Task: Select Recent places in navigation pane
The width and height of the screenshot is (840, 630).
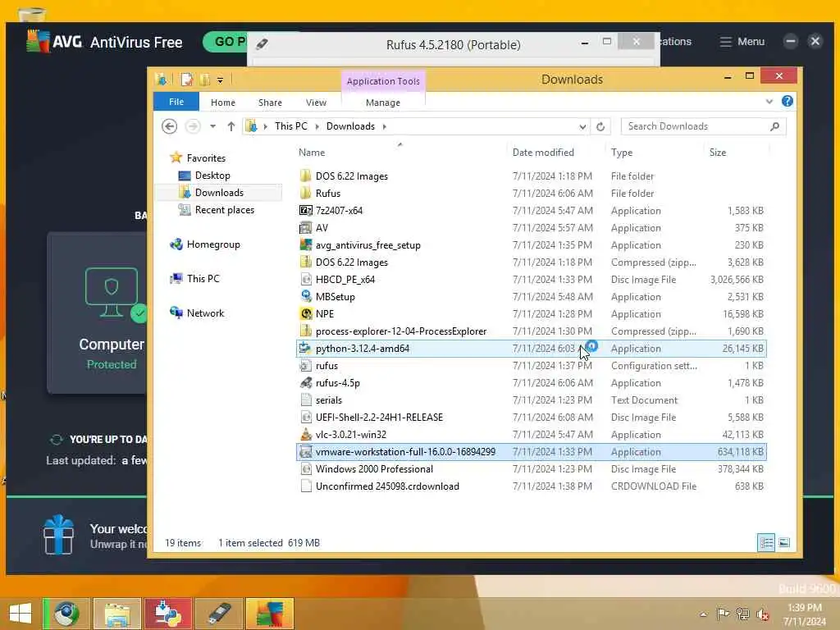Action: click(225, 210)
